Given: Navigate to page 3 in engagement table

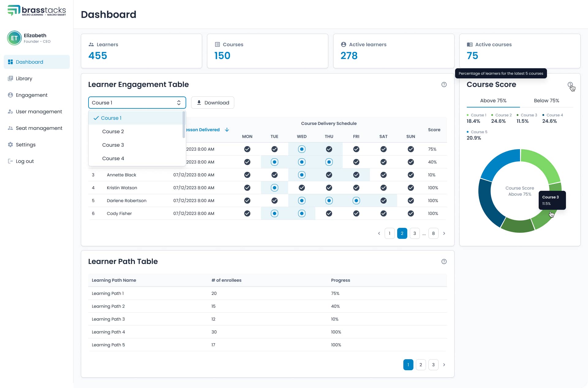Looking at the screenshot, I should tap(414, 233).
